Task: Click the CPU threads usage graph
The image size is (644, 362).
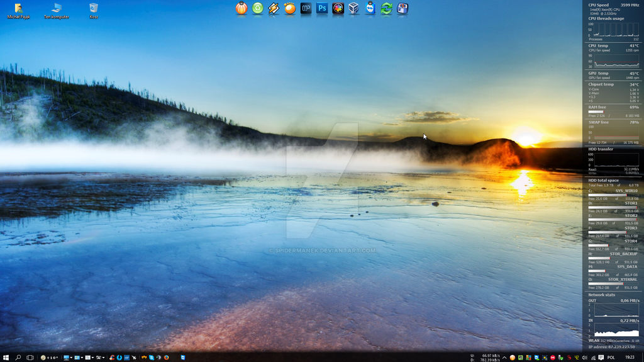Action: (x=616, y=30)
